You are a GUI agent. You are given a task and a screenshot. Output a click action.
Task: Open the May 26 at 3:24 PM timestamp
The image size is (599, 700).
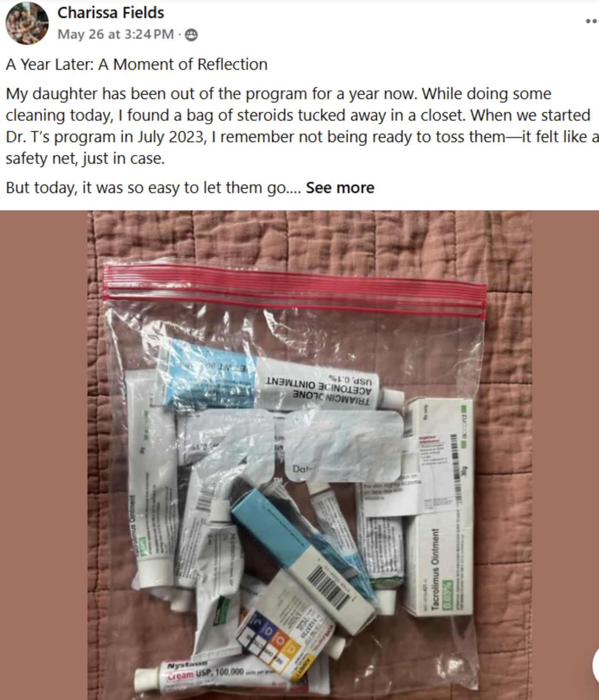(115, 34)
